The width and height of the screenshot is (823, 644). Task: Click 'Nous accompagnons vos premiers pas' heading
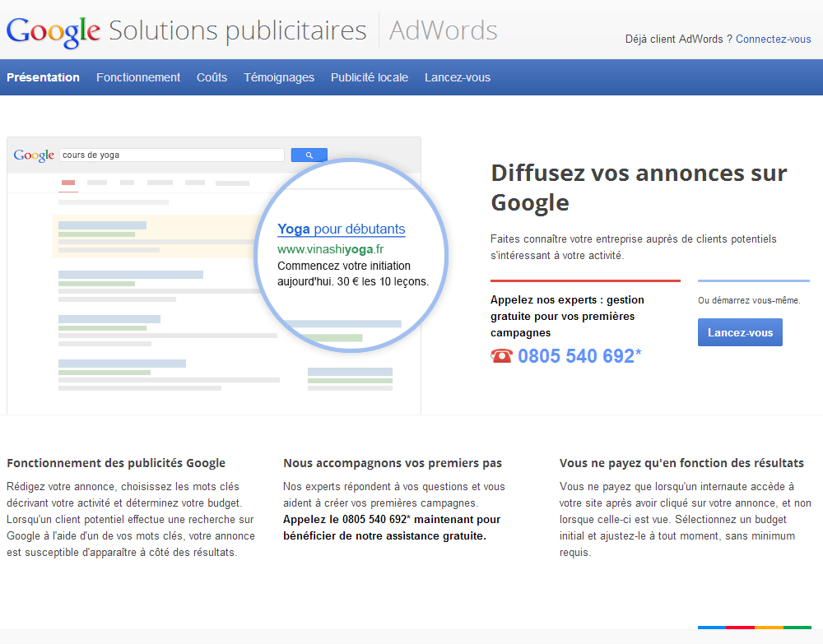click(393, 463)
